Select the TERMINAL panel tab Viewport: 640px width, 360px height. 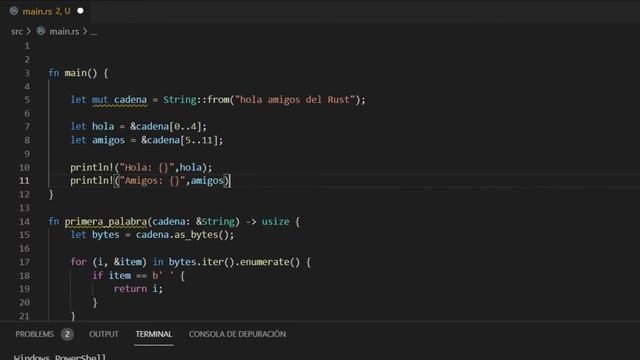coord(153,334)
